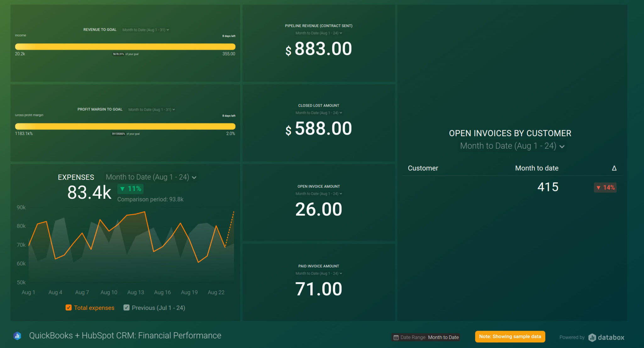Click the Databox logo at the bottom left
644x348 pixels.
pos(17,336)
